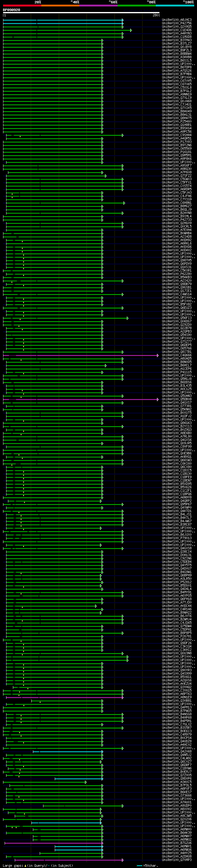The height and width of the screenshot is (868, 197).
Task: Click the purple ~60% identity color bar
Action: pos(99,6)
